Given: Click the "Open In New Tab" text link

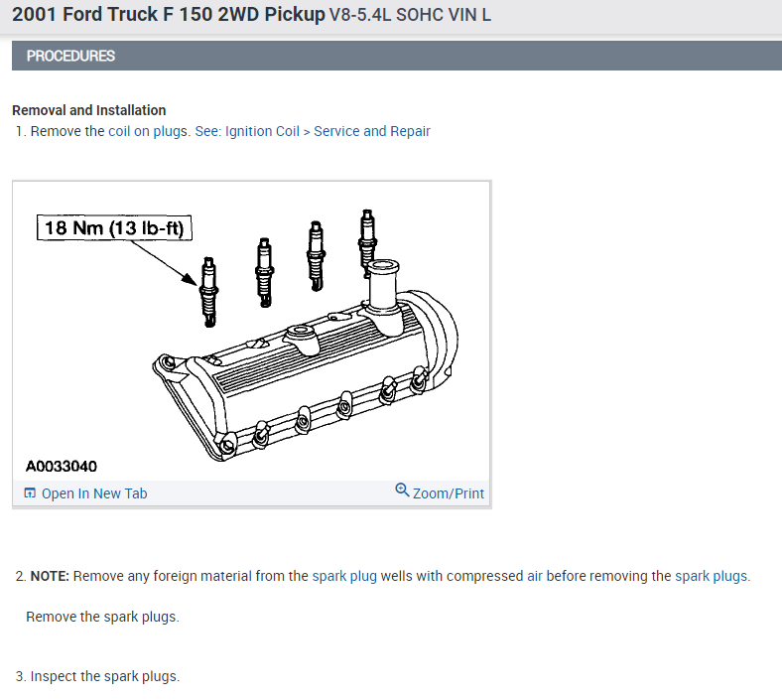Looking at the screenshot, I should (94, 493).
